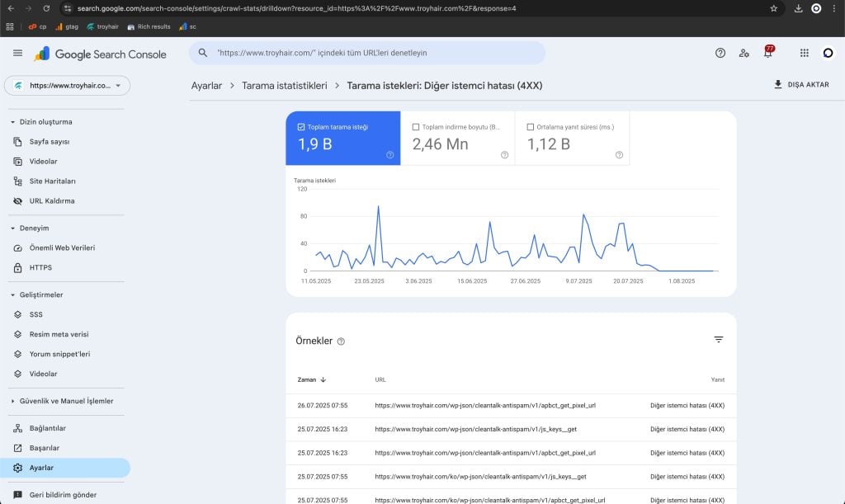Open notifications bell with 77 badge
845x504 pixels.
(x=767, y=53)
